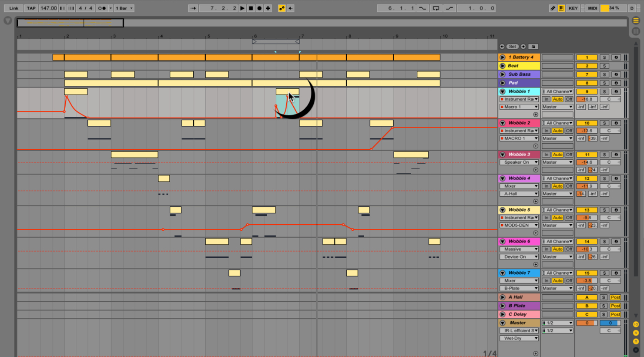This screenshot has width=644, height=357.
Task: Adjust Wobble 1 pan C control
Action: click(x=609, y=99)
